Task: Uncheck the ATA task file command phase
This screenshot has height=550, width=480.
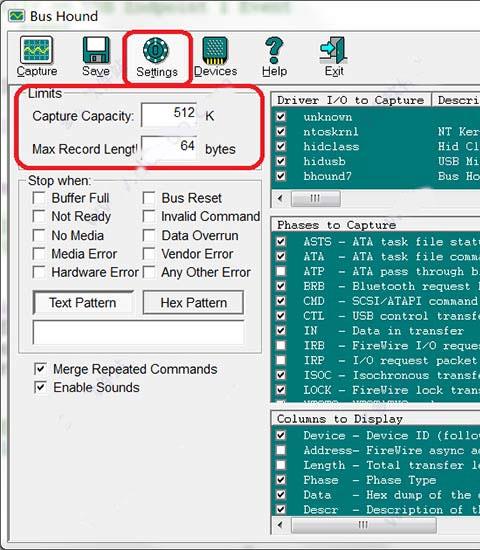Action: pyautogui.click(x=281, y=256)
